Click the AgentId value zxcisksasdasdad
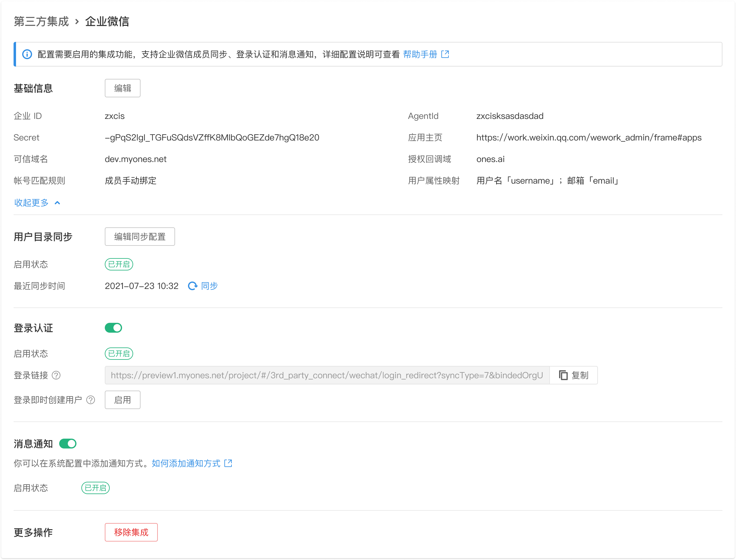736x560 pixels. (510, 116)
